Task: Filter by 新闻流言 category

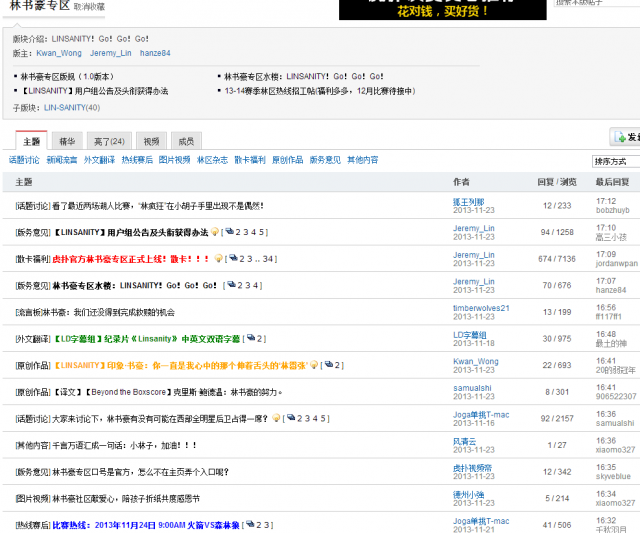Action: [62, 160]
